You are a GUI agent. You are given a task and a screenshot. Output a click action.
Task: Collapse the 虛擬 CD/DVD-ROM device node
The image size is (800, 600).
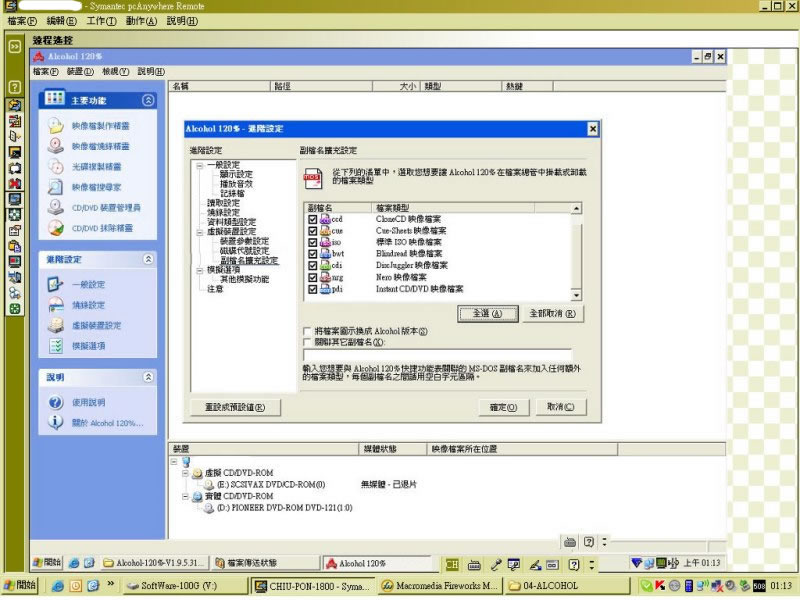[186, 473]
